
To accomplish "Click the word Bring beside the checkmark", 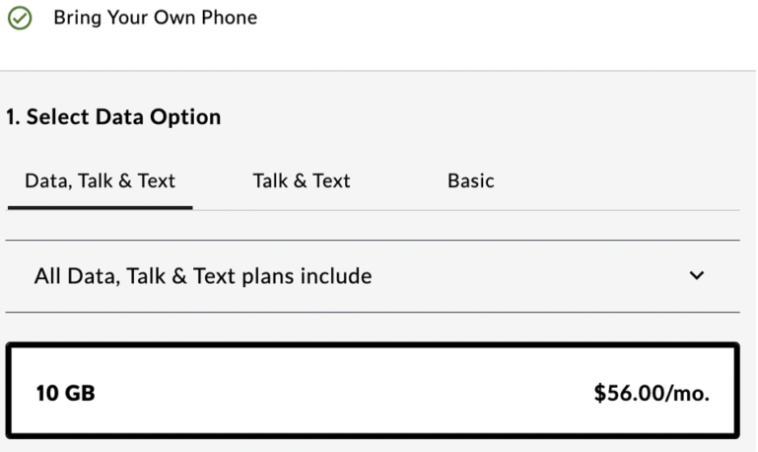I will pyautogui.click(x=76, y=18).
